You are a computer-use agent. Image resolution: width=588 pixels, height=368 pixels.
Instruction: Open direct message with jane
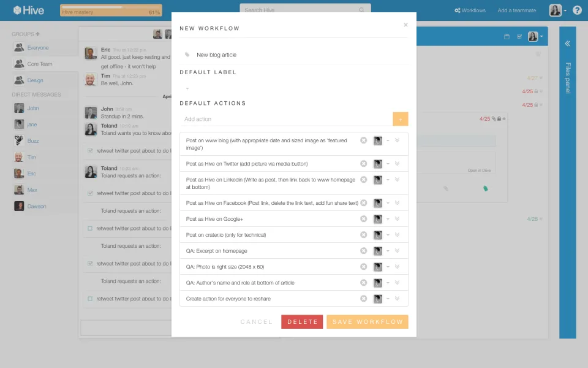(32, 125)
